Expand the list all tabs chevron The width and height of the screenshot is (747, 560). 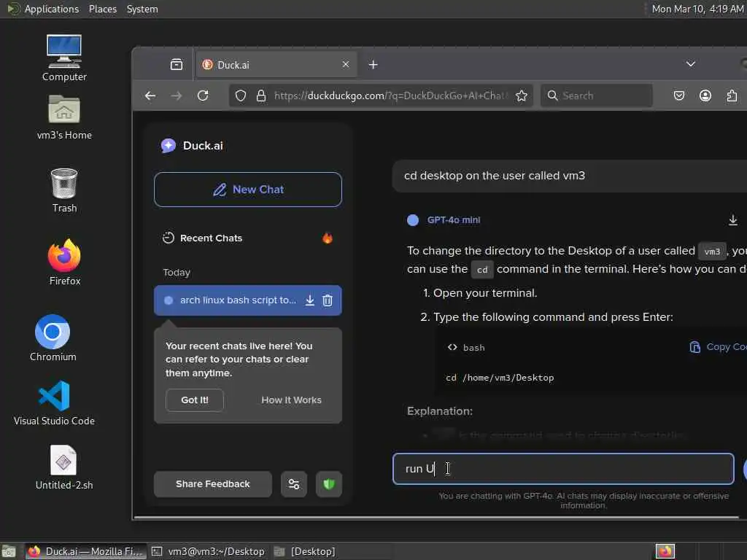click(x=690, y=64)
